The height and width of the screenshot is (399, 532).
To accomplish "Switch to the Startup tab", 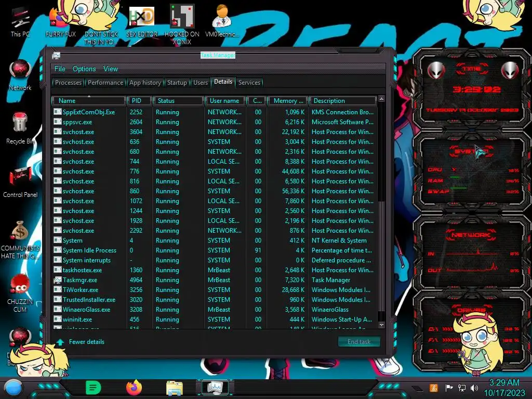I will point(177,83).
